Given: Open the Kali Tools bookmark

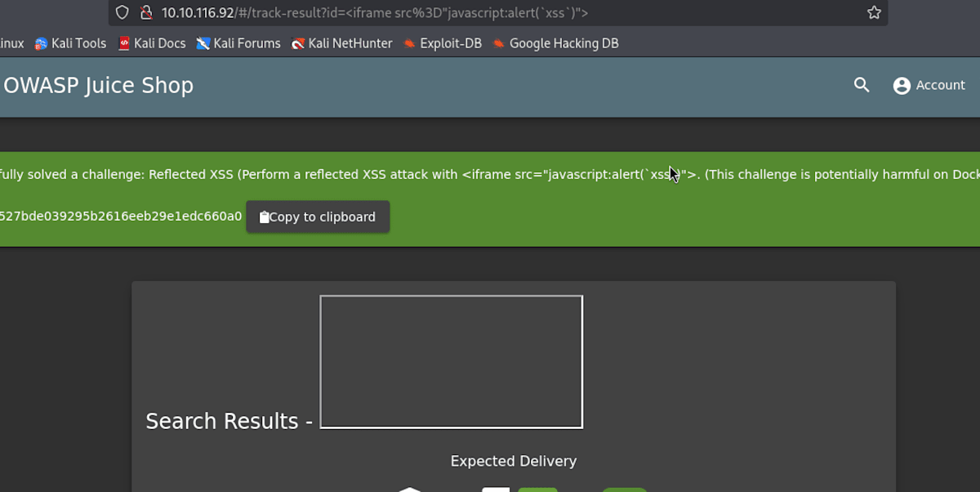Looking at the screenshot, I should (x=70, y=43).
